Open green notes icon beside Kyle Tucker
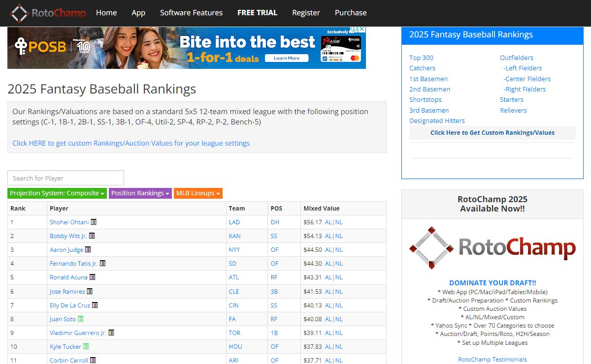The width and height of the screenshot is (591, 364). tap(86, 347)
